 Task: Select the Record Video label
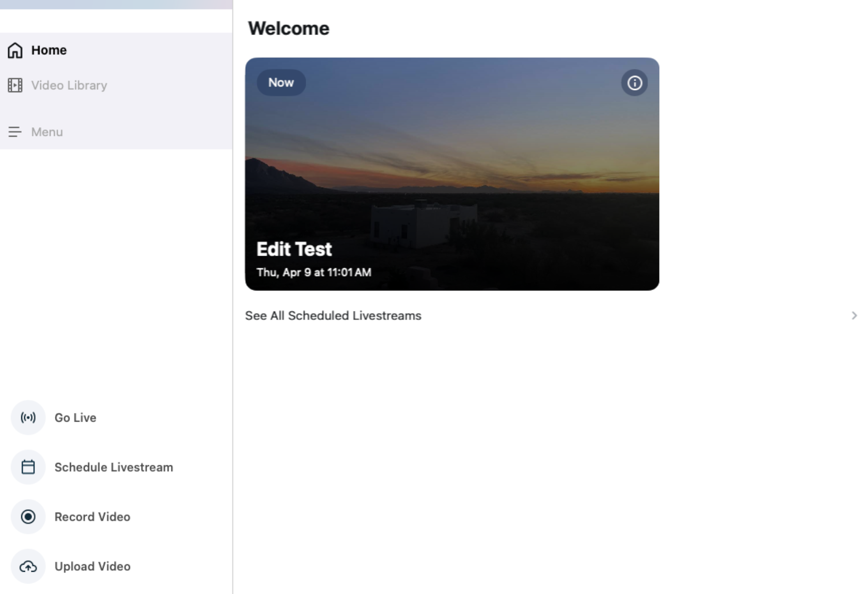click(x=92, y=517)
